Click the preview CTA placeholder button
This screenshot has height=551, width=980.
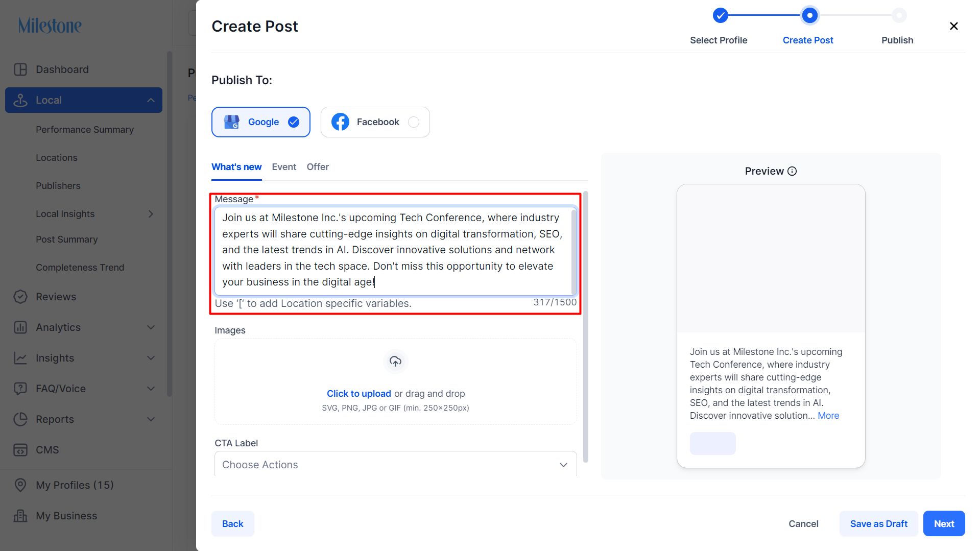[x=712, y=443]
